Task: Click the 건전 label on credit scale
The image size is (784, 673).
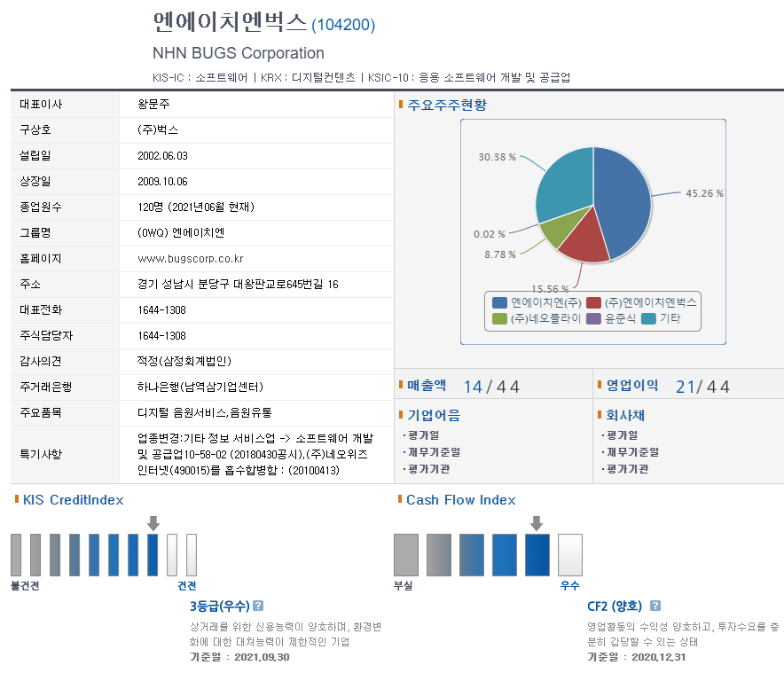Action: 187,585
